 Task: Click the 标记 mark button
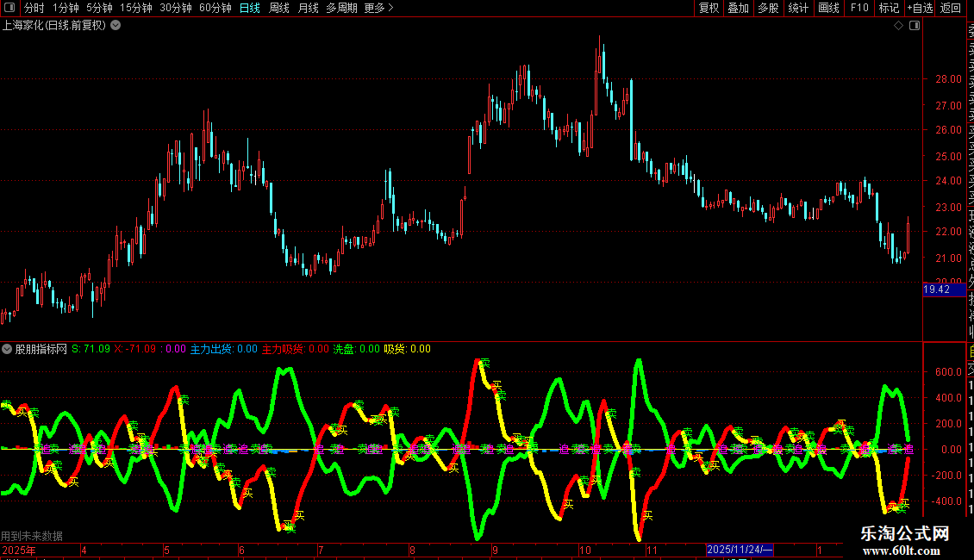coord(889,8)
